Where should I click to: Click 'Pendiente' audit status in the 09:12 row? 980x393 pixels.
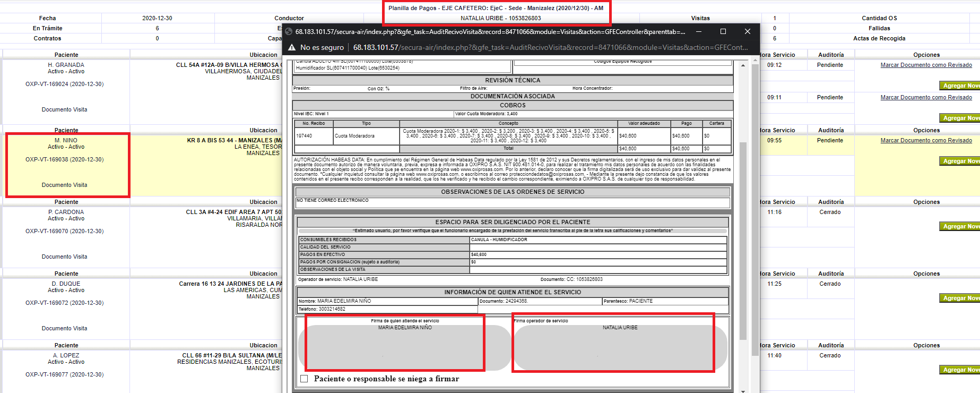[x=830, y=65]
